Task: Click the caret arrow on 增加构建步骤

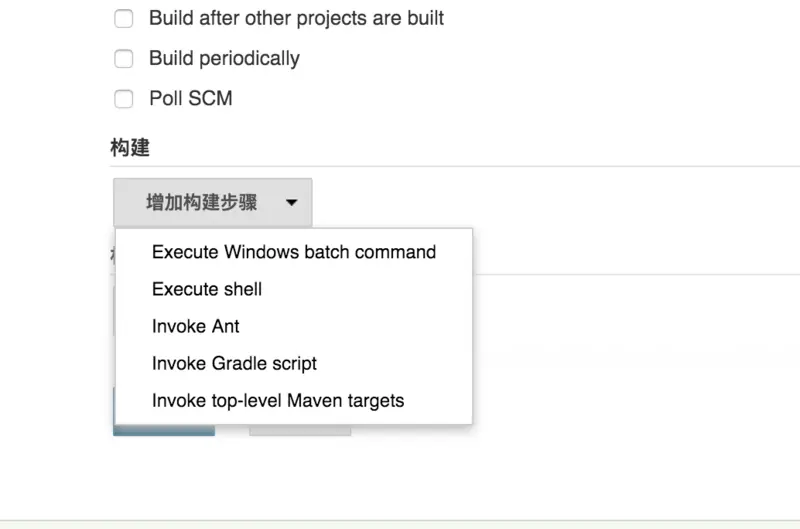Action: pos(291,203)
